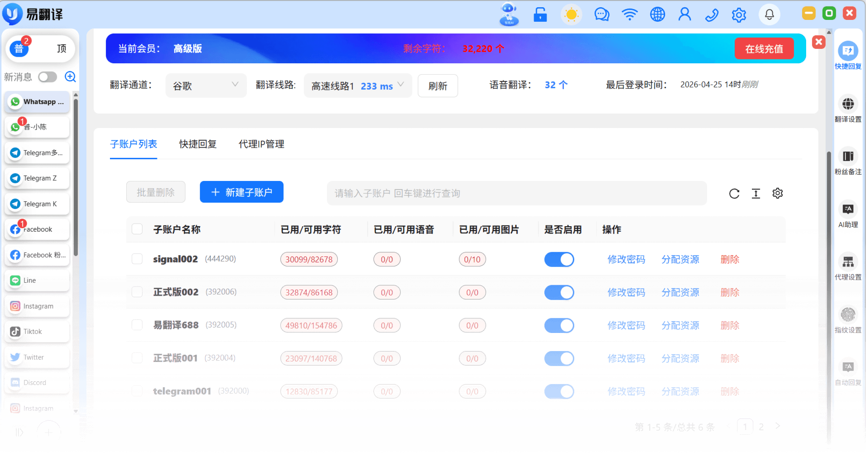Open the 翻译通道 谷歌 dropdown

206,86
